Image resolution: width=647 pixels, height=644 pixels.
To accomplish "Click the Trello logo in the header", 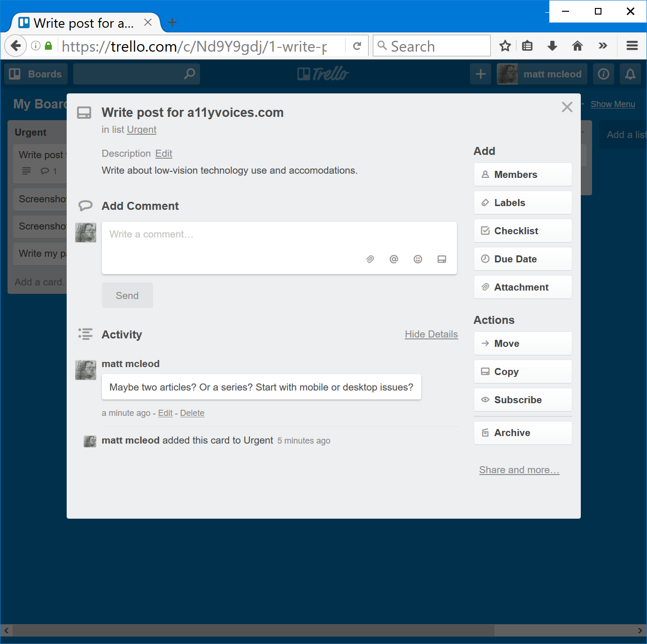I will [323, 74].
